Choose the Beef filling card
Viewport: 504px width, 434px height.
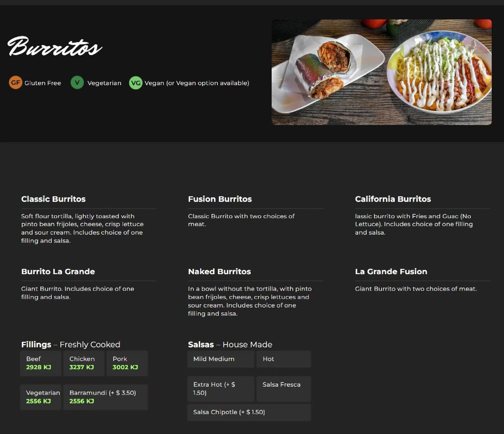40,363
